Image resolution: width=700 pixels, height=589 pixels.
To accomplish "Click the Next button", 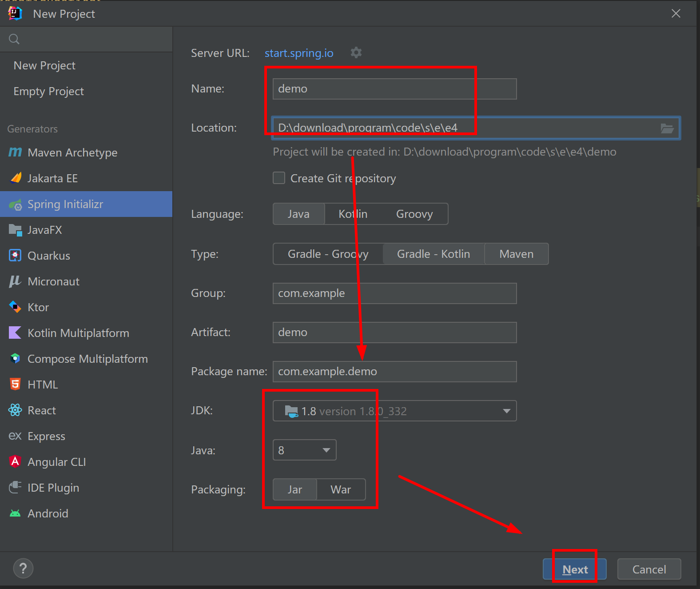I will click(x=575, y=569).
